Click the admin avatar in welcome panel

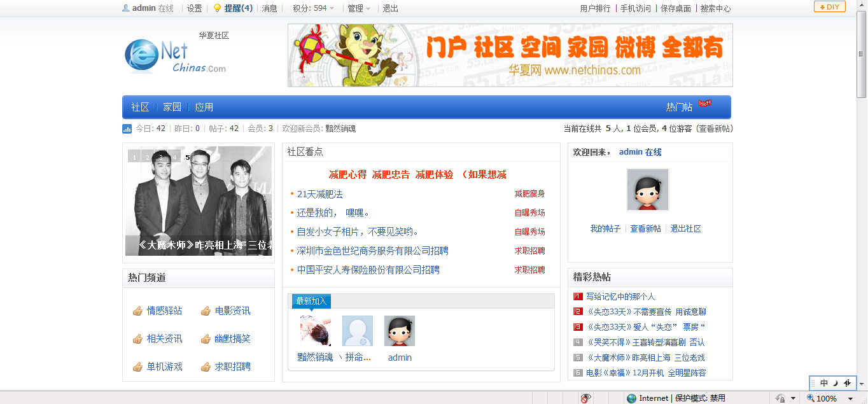pyautogui.click(x=647, y=190)
